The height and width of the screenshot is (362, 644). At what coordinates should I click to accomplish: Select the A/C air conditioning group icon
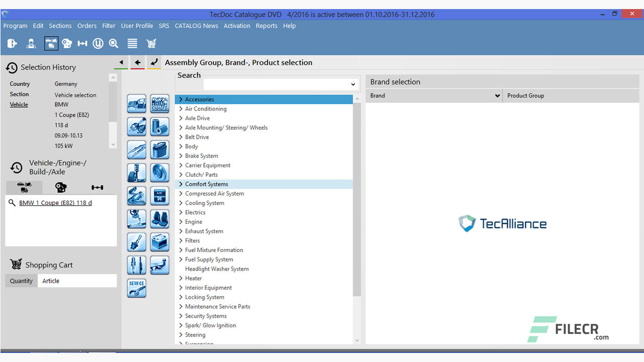coord(160,196)
